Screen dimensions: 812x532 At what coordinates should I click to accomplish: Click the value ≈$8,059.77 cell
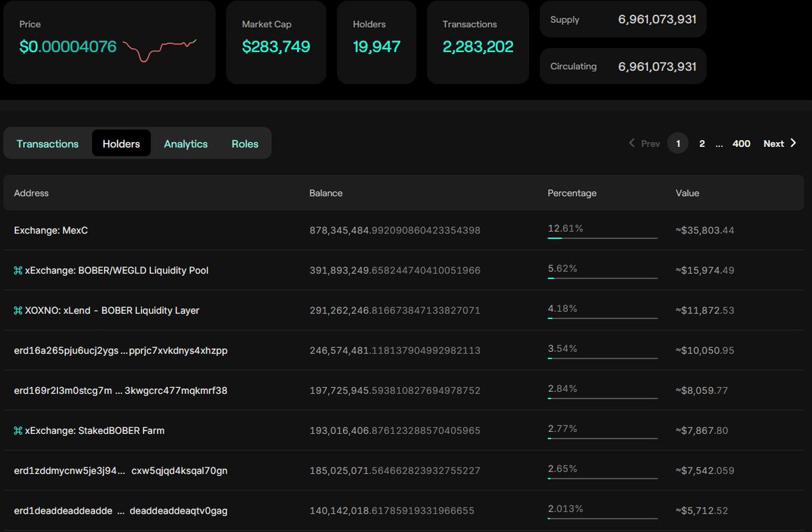pyautogui.click(x=702, y=391)
